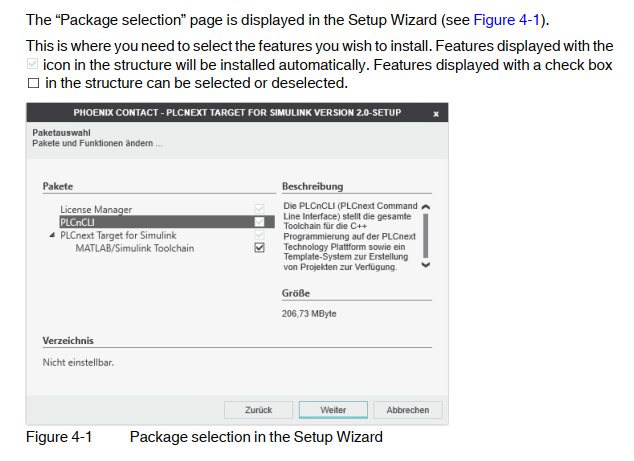Screen dimensions: 634x461
Task: Click the description scroll-up arrow
Action: pos(425,207)
